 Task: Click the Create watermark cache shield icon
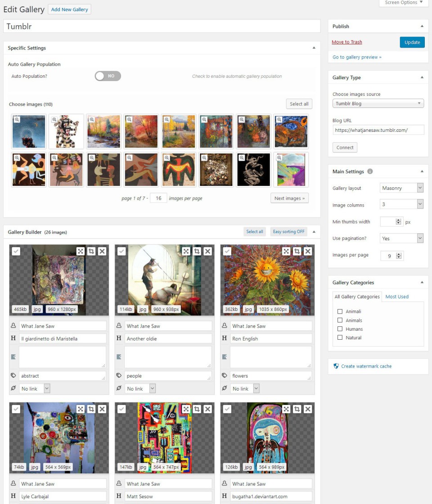click(336, 366)
